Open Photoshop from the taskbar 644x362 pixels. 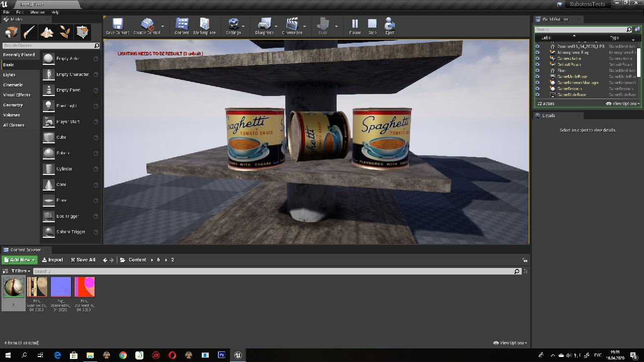coord(221,355)
